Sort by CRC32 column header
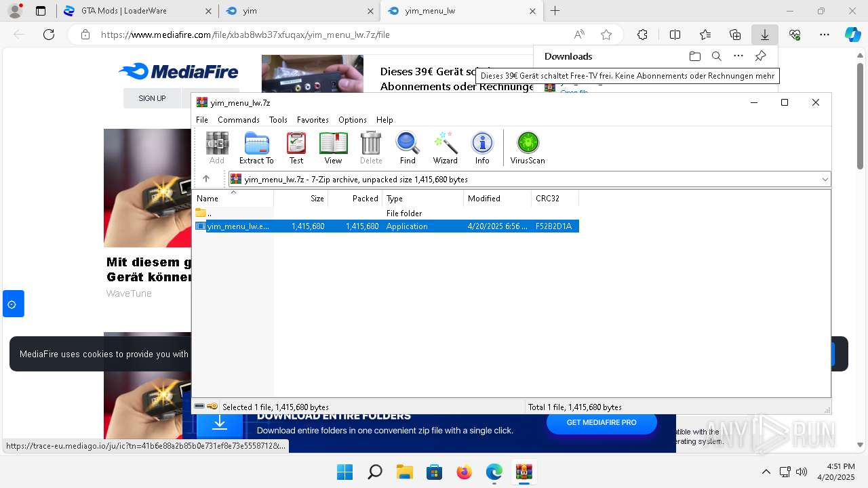Screen dimensions: 868x488 (x=555, y=199)
